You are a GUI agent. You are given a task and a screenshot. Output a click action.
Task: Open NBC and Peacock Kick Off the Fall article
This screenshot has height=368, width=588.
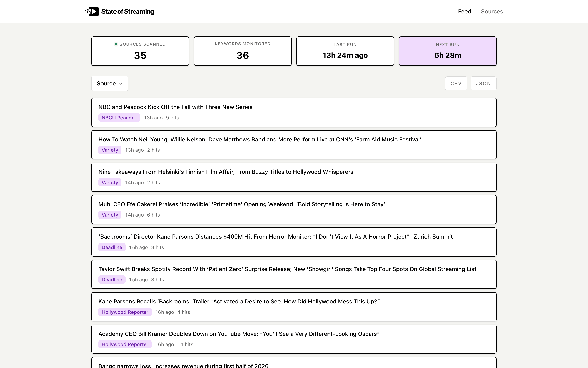(175, 107)
